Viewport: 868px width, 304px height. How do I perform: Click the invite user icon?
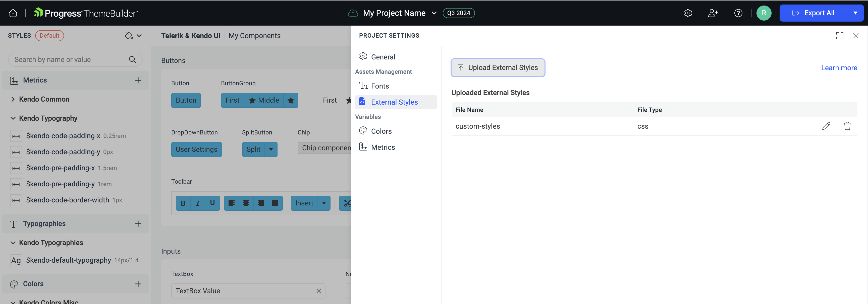[x=713, y=13]
